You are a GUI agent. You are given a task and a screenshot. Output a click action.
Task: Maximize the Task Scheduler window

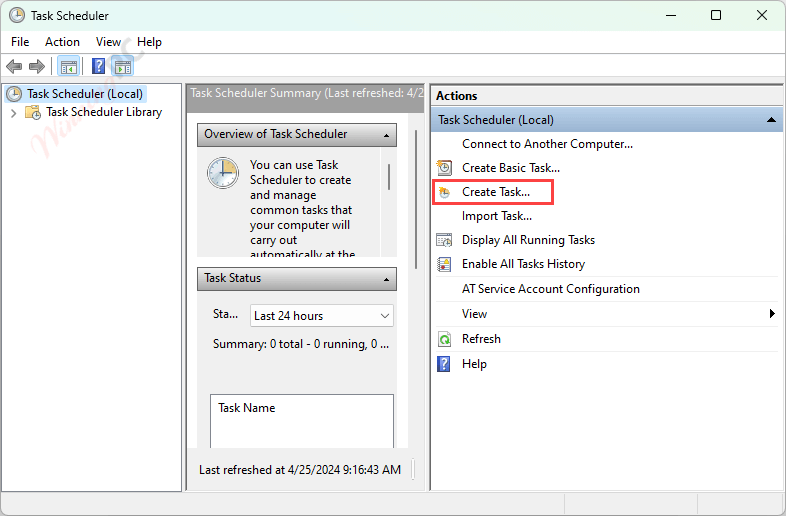pos(716,16)
